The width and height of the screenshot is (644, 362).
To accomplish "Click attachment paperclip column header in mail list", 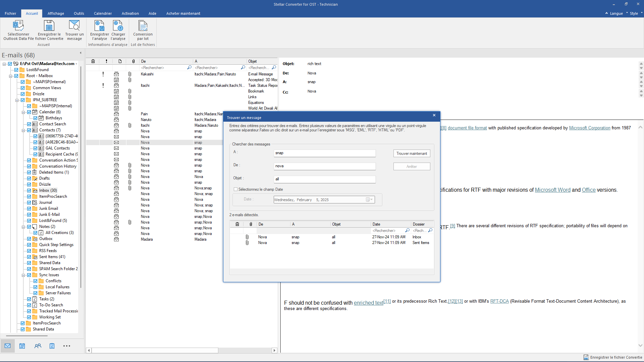I will click(x=133, y=61).
